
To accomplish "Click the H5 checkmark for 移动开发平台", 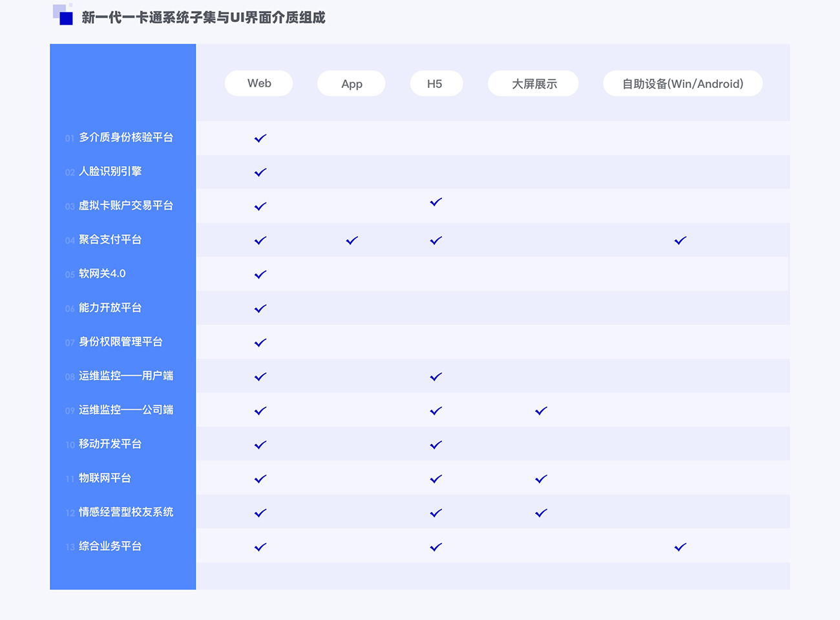I will pyautogui.click(x=436, y=445).
